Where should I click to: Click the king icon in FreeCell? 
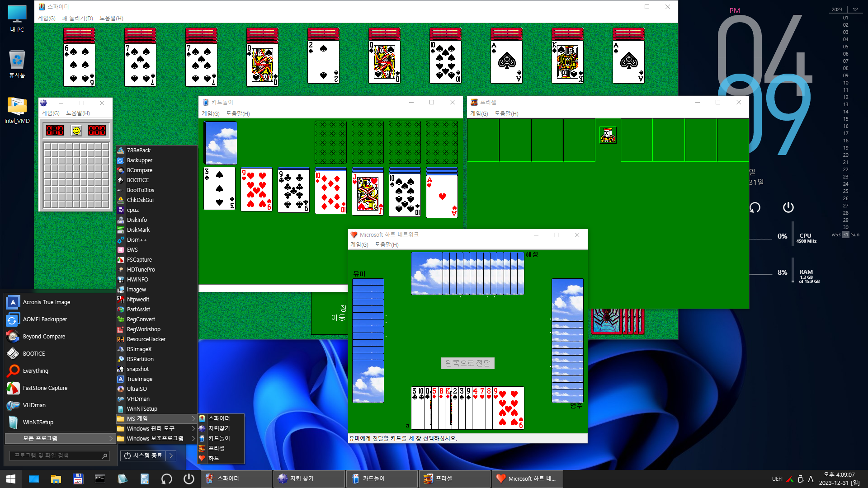[x=608, y=135]
